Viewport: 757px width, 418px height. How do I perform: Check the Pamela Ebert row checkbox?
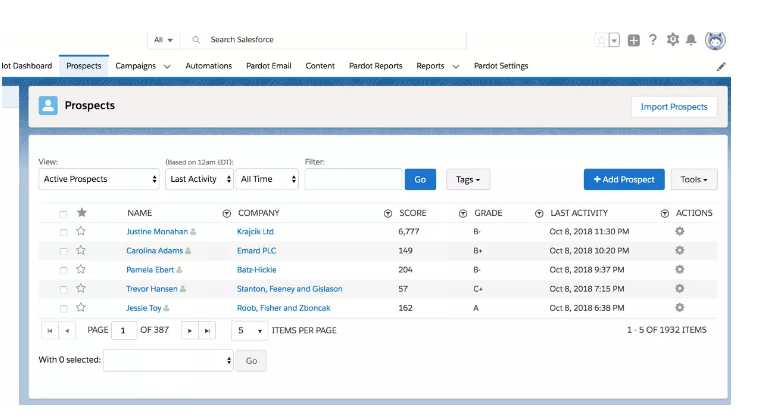tap(63, 270)
